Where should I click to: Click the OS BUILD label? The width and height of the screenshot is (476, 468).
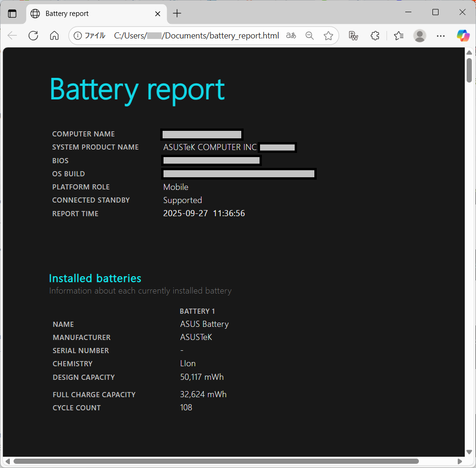[x=68, y=174]
